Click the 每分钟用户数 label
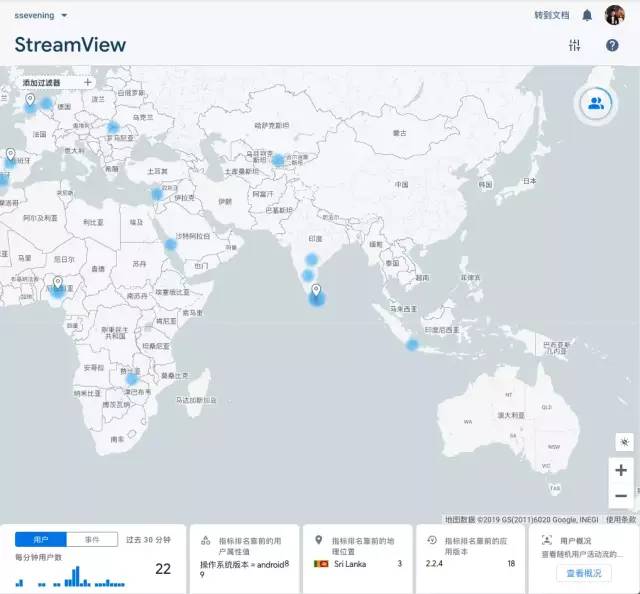This screenshot has height=594, width=640. pyautogui.click(x=38, y=557)
